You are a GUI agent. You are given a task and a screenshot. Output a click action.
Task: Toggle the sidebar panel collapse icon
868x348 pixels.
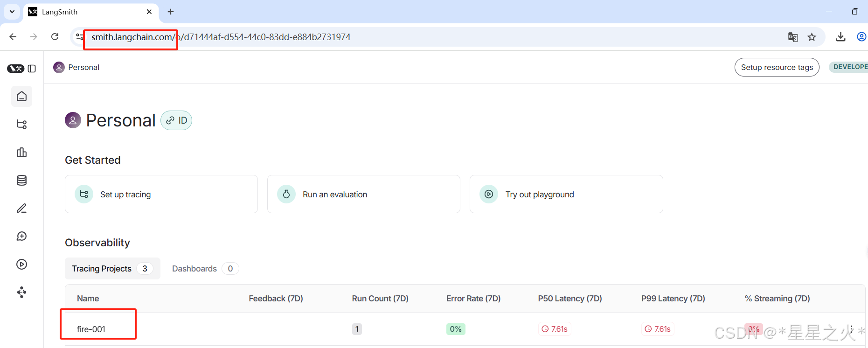(x=32, y=69)
